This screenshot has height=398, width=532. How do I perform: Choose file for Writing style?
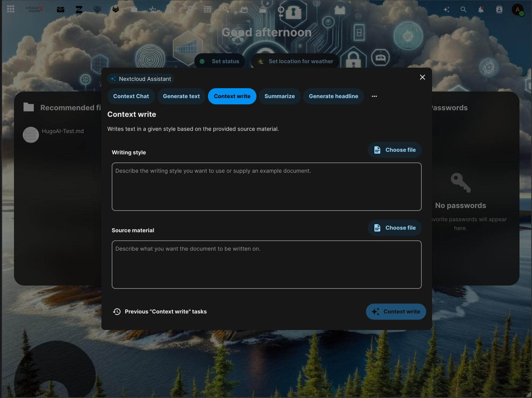point(395,150)
